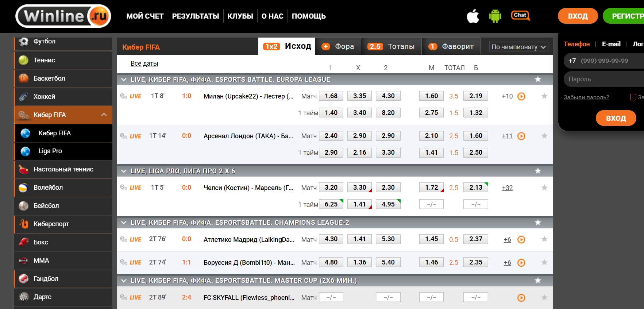
Task: Play live stream for Милан - Лестер match
Action: coord(521,96)
